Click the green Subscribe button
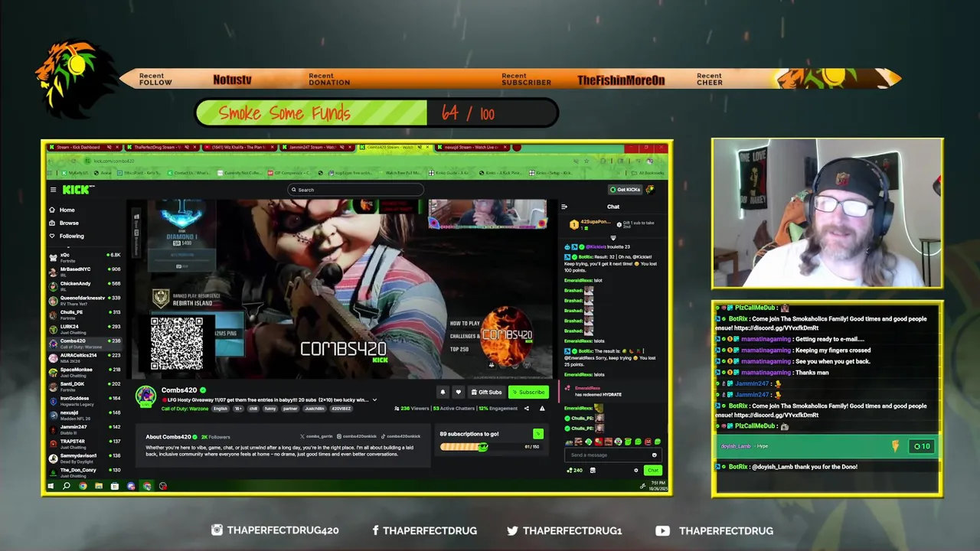 pyautogui.click(x=528, y=392)
